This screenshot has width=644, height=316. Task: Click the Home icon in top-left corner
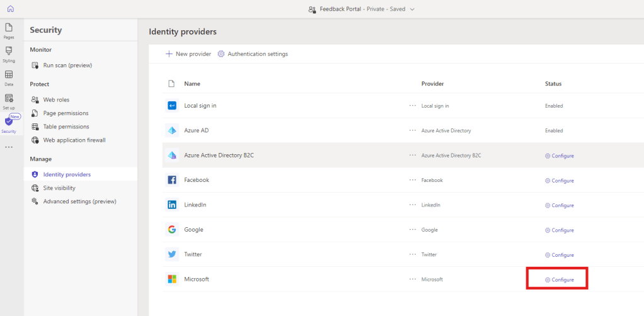tap(9, 9)
